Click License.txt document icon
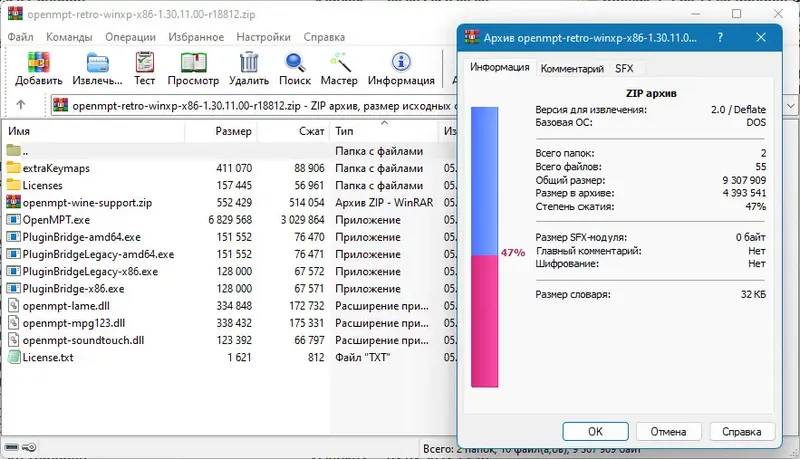The image size is (800, 459). point(14,357)
